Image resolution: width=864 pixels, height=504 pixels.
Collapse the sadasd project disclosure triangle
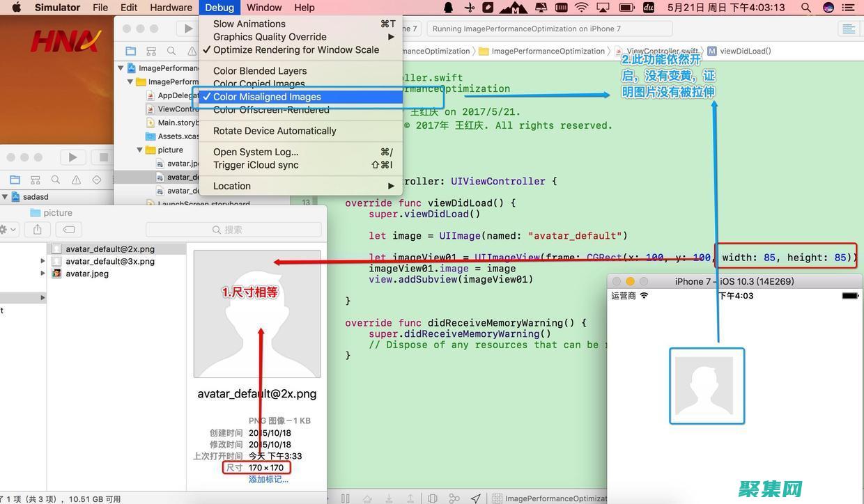click(6, 196)
